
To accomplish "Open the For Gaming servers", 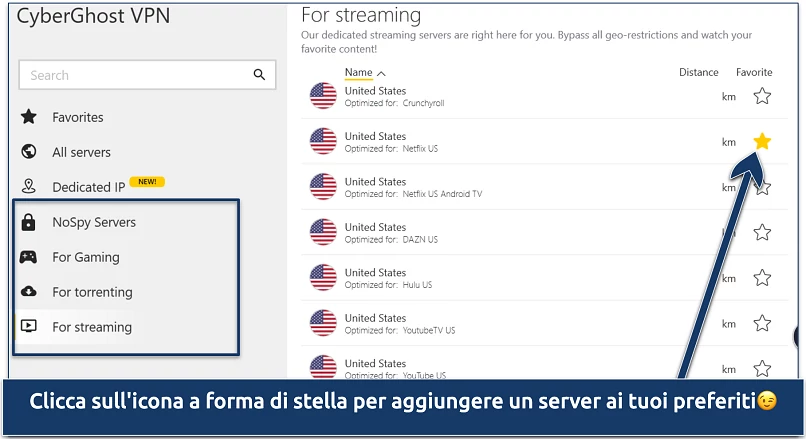I will (x=86, y=257).
